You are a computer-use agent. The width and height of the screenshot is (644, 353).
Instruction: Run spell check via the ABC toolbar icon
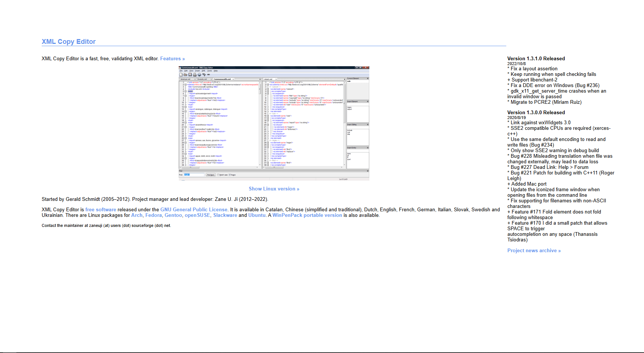point(204,74)
